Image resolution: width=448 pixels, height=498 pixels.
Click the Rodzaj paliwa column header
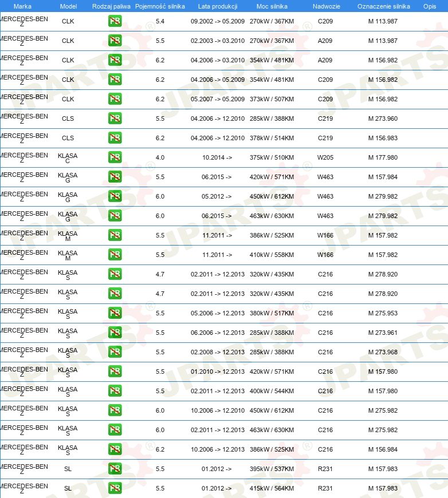click(x=111, y=6)
